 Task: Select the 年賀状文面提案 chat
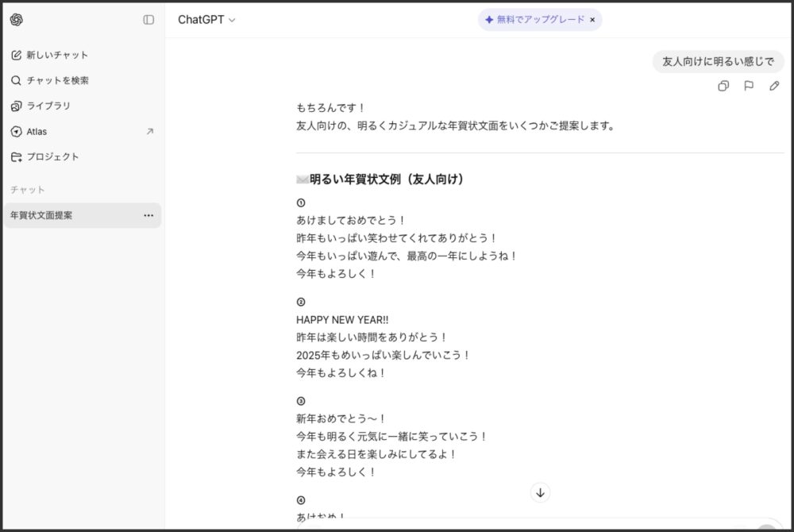(x=48, y=214)
